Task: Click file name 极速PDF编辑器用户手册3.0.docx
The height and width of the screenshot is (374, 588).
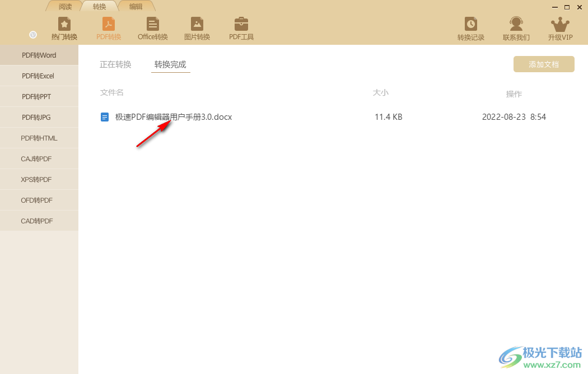Action: click(x=173, y=117)
